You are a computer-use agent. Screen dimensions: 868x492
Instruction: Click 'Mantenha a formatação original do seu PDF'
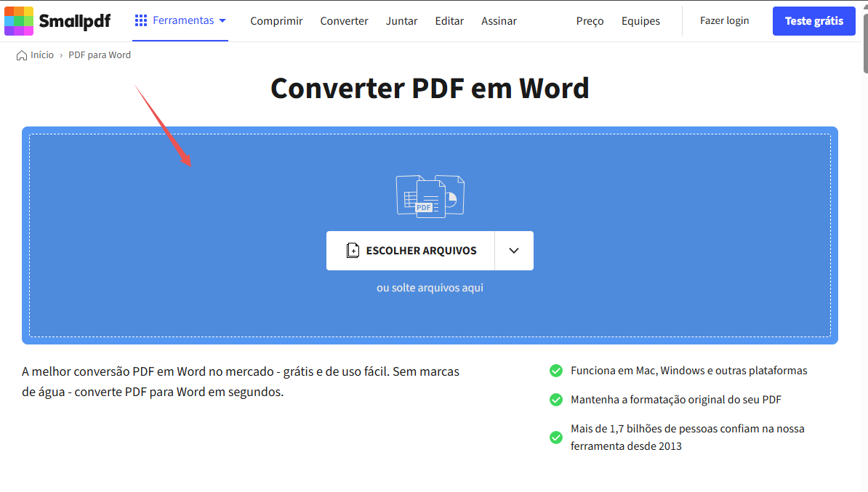pos(676,400)
